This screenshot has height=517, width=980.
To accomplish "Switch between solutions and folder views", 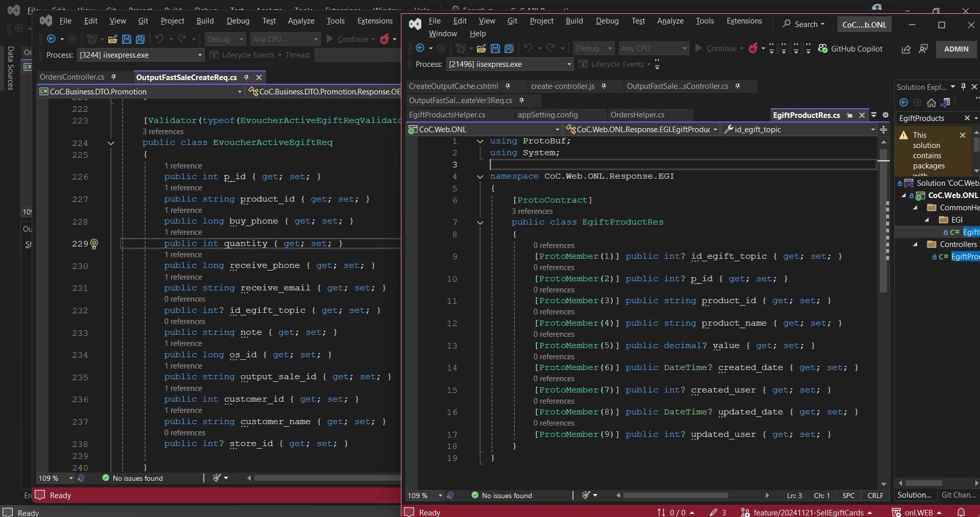I will (x=945, y=103).
